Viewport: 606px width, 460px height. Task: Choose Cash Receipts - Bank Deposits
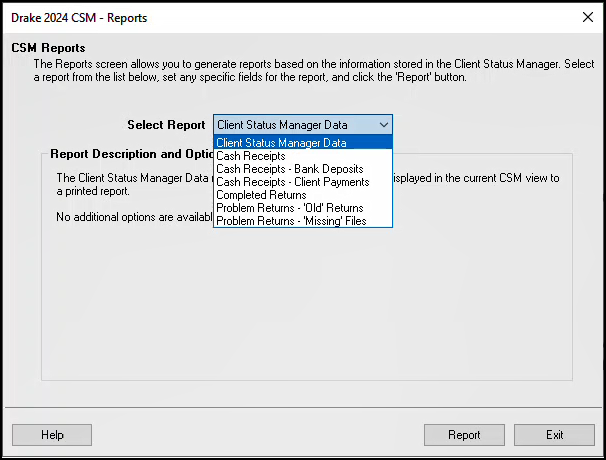[x=303, y=169]
